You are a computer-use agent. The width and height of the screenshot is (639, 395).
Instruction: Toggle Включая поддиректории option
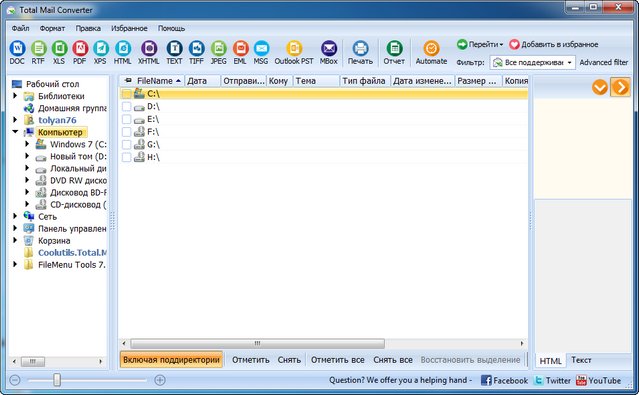171,360
